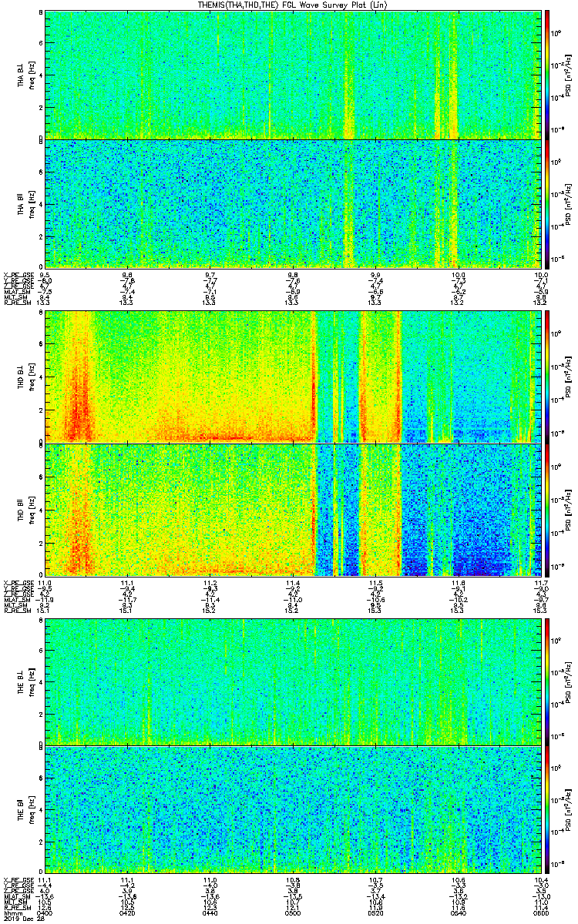Click the THE BII PSD color bar

point(547,809)
